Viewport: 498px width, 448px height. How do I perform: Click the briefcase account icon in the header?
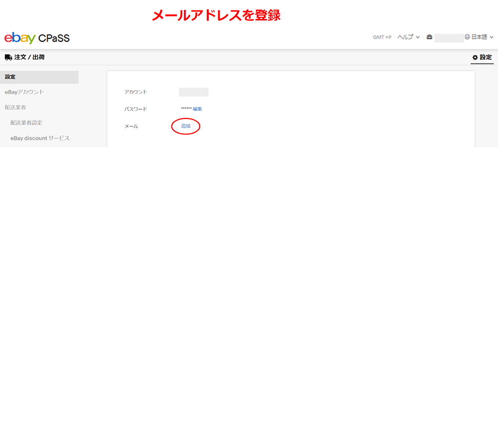pos(429,37)
